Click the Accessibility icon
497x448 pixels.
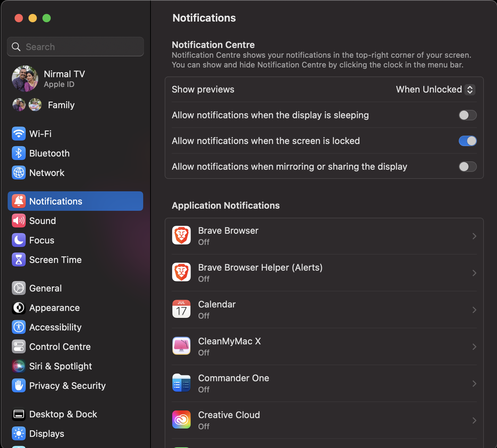coord(19,327)
